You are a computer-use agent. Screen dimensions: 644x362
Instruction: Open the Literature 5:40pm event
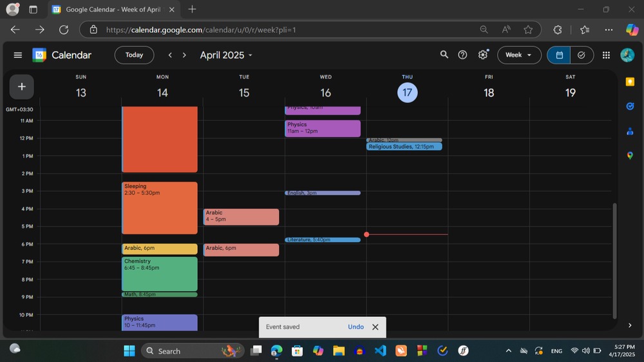tap(323, 240)
